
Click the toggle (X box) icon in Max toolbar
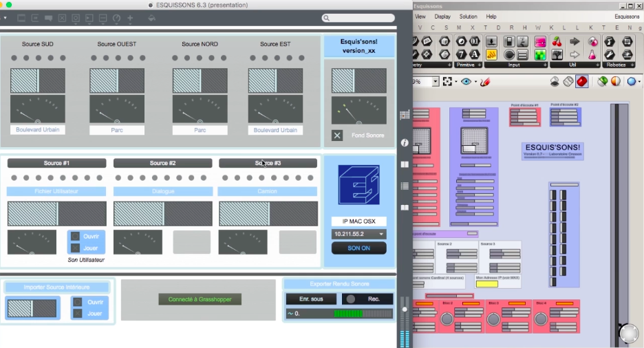click(x=62, y=19)
